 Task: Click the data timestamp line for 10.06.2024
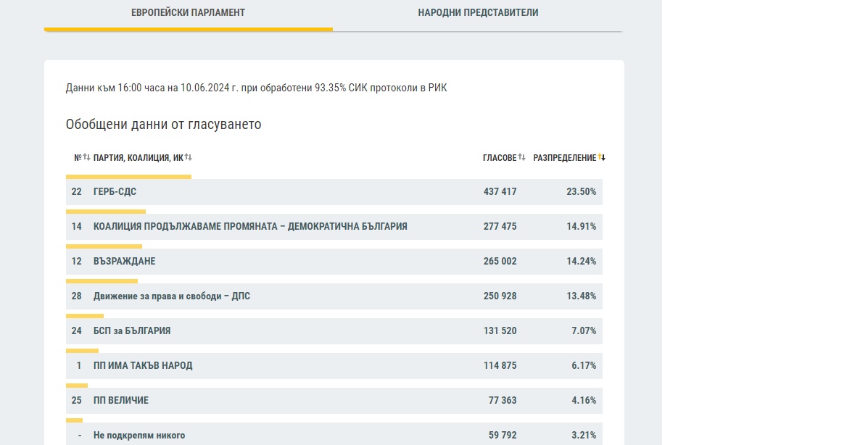point(256,88)
